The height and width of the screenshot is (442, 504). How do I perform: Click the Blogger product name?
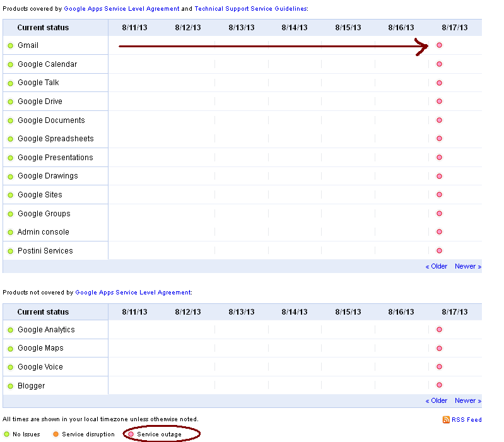click(31, 386)
